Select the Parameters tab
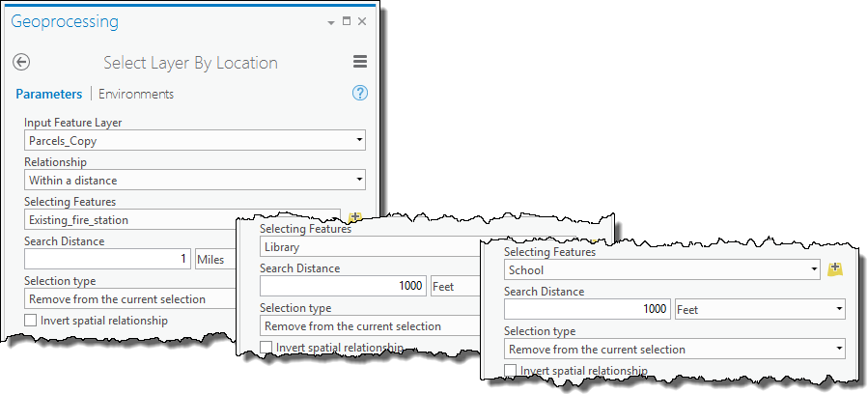 coord(48,94)
